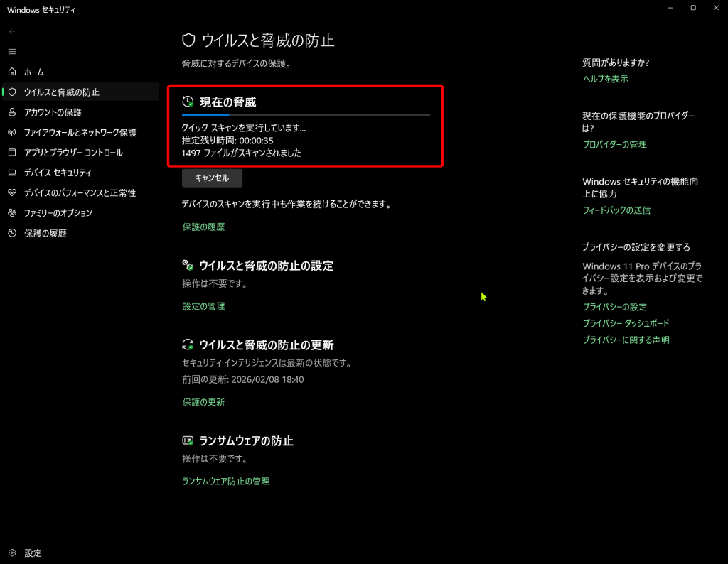Screen dimensions: 728x564
Task: Click the 設定の管理 link
Action: click(203, 306)
